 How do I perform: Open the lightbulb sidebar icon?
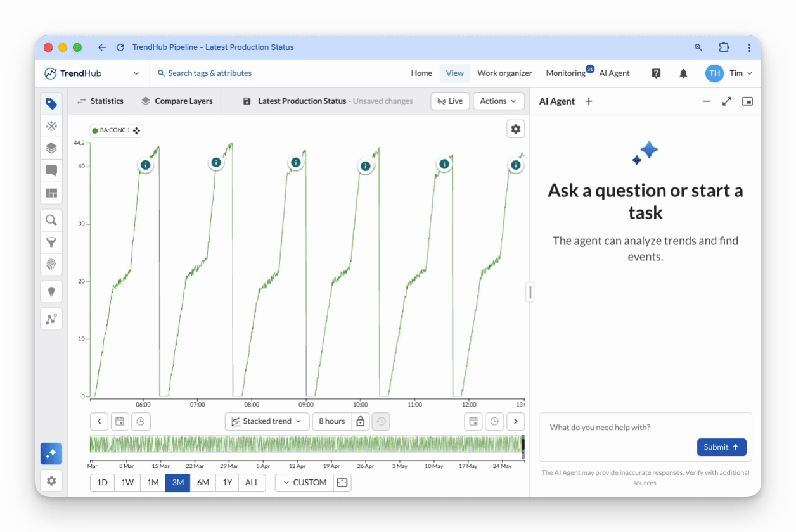[51, 291]
